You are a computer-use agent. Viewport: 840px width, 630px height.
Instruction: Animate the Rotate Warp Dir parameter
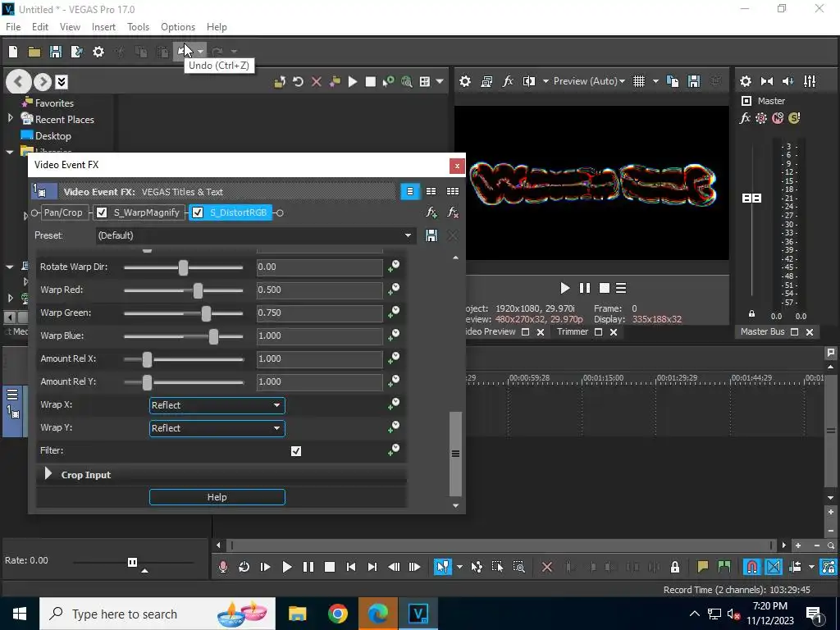(394, 267)
